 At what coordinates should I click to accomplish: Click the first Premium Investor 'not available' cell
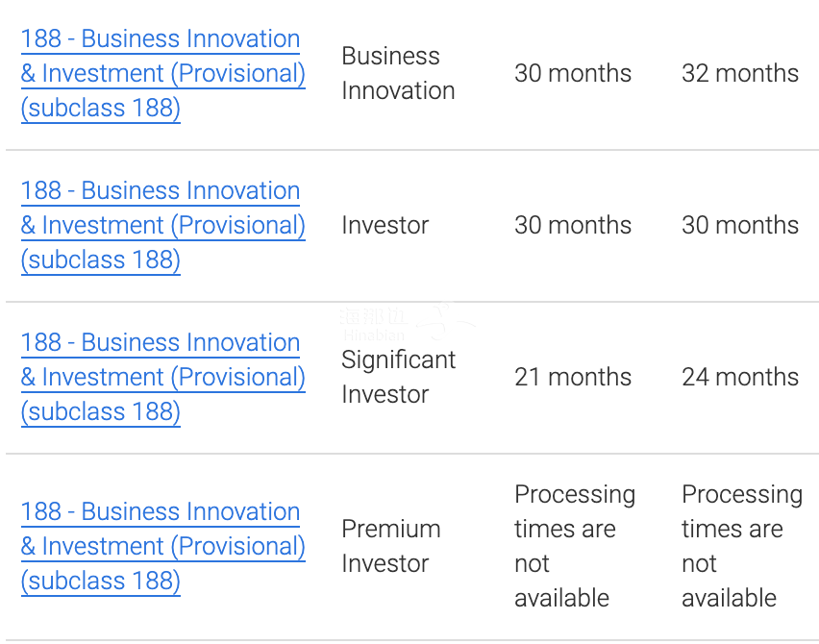coord(575,546)
